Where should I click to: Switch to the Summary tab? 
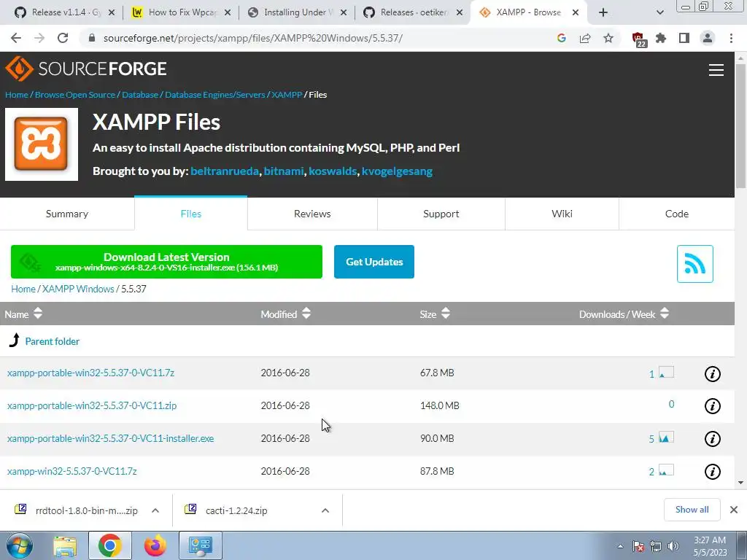point(67,214)
